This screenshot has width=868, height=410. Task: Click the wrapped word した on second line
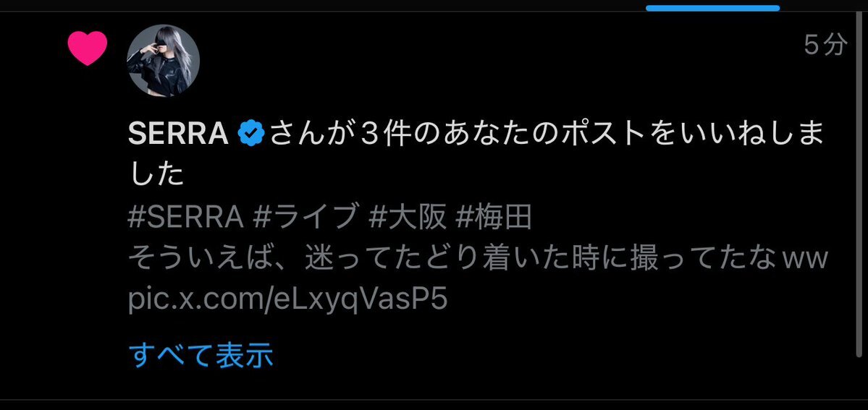(156, 176)
